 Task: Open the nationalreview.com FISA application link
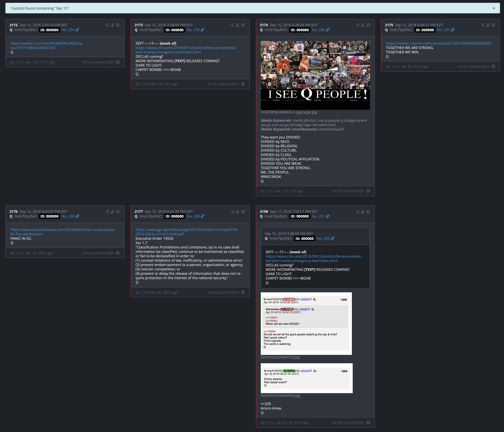[x=63, y=232]
